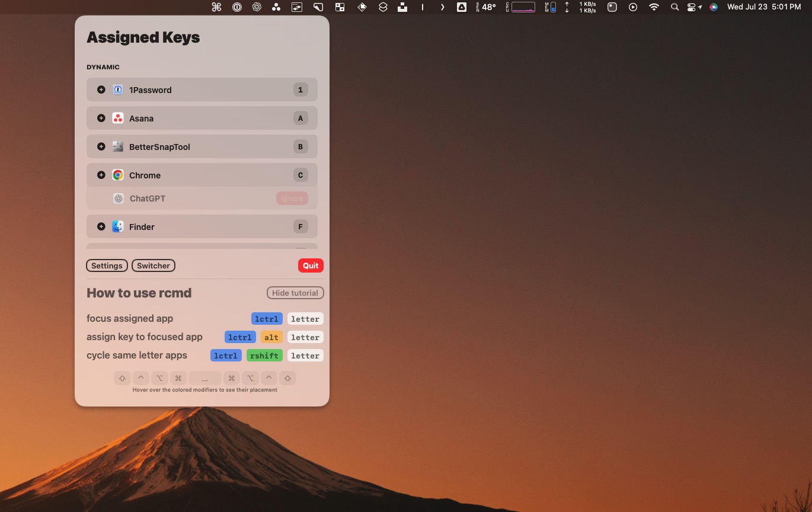Click the plus icon beside 1Password
This screenshot has width=812, height=512.
point(101,89)
